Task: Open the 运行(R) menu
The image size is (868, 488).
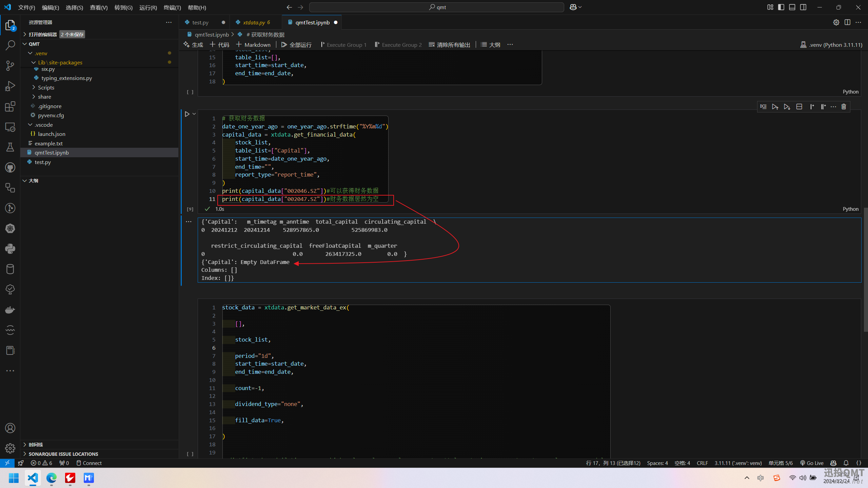Action: coord(148,7)
